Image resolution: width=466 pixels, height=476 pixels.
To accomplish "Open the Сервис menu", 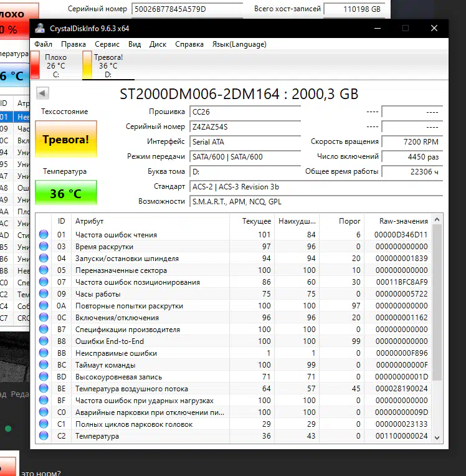I will (107, 44).
